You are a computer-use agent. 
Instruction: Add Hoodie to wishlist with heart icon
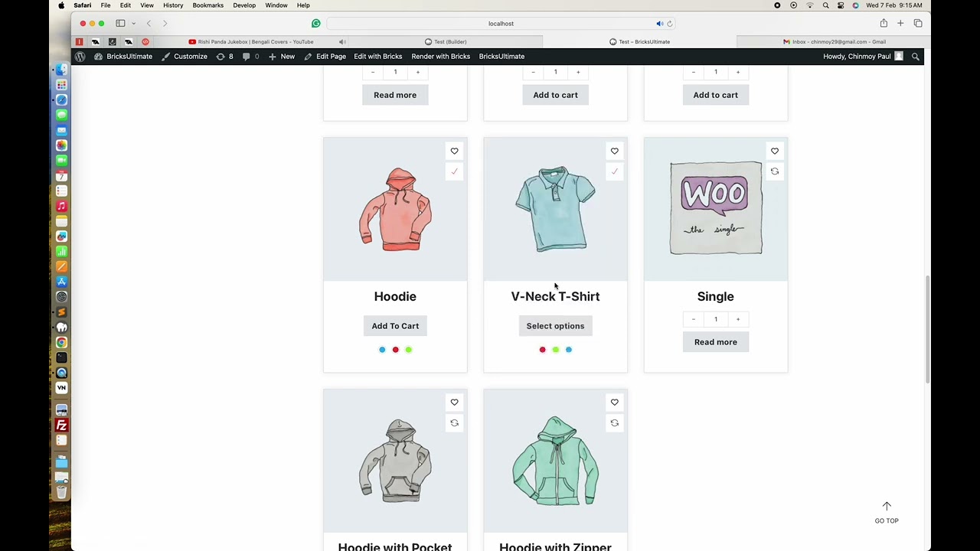(454, 151)
